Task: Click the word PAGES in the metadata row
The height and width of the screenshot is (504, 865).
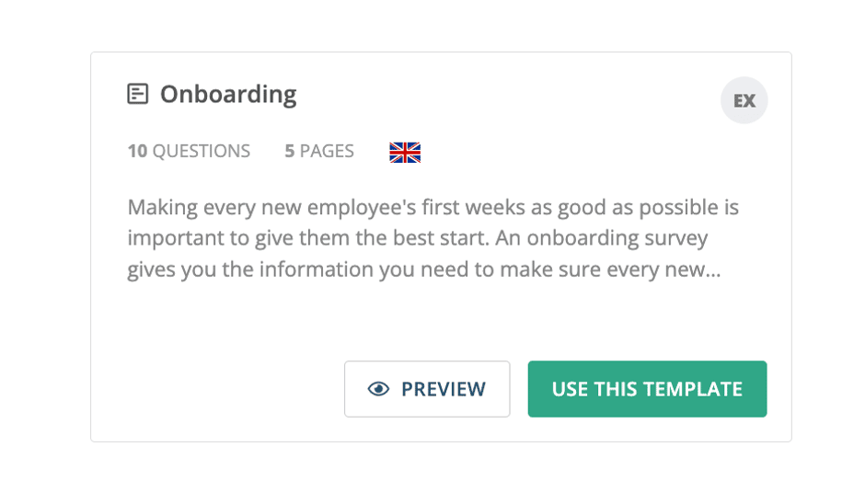Action: click(x=327, y=151)
